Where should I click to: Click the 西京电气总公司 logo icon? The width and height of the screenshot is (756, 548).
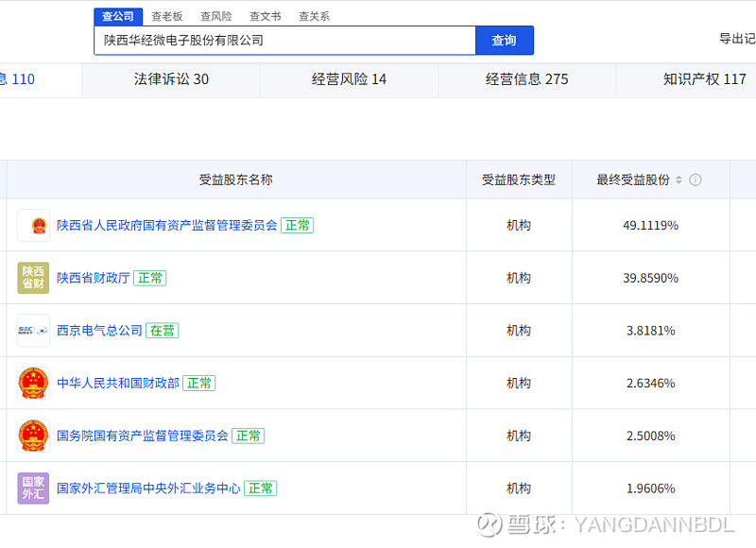pos(33,330)
